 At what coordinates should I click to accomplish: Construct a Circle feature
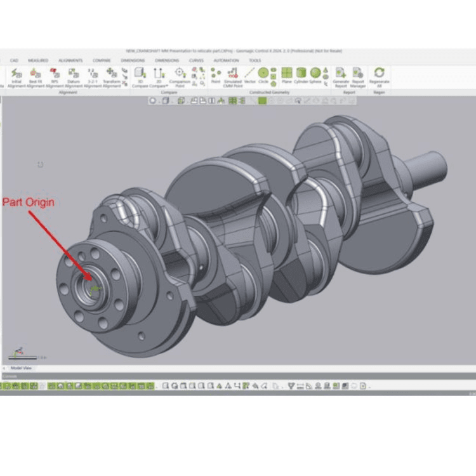point(263,76)
